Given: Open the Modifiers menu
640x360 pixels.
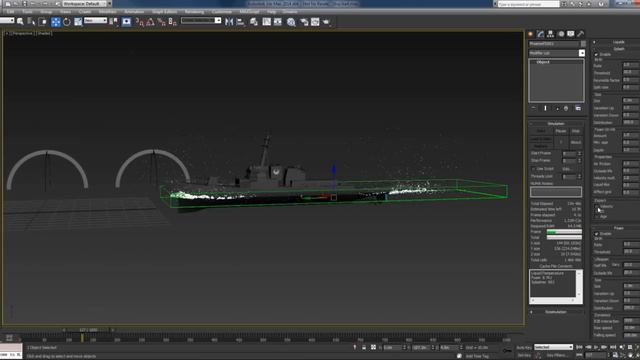Looking at the screenshot, I should pos(107,12).
